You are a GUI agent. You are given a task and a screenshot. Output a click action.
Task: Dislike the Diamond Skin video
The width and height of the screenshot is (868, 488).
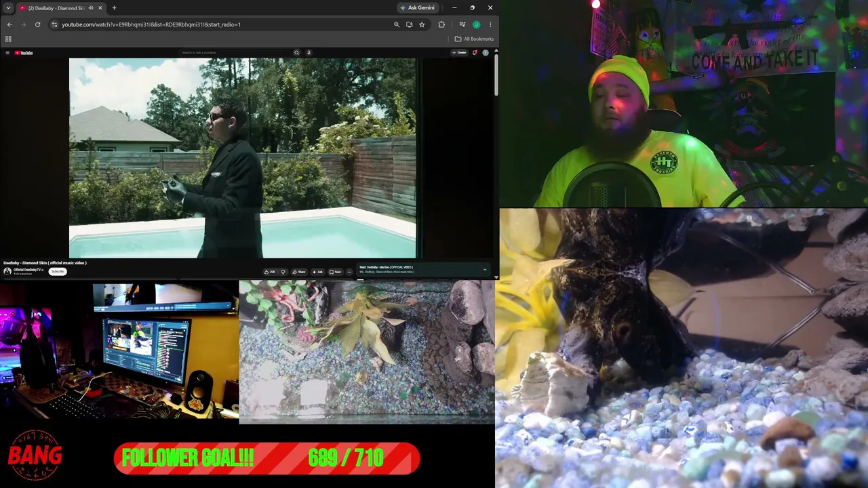pyautogui.click(x=283, y=272)
